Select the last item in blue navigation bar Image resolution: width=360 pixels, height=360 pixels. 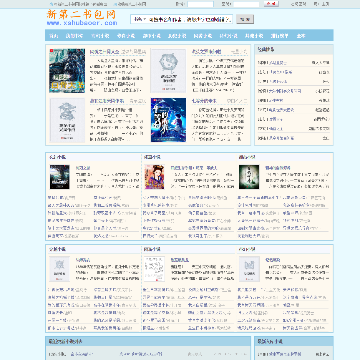tap(301, 36)
